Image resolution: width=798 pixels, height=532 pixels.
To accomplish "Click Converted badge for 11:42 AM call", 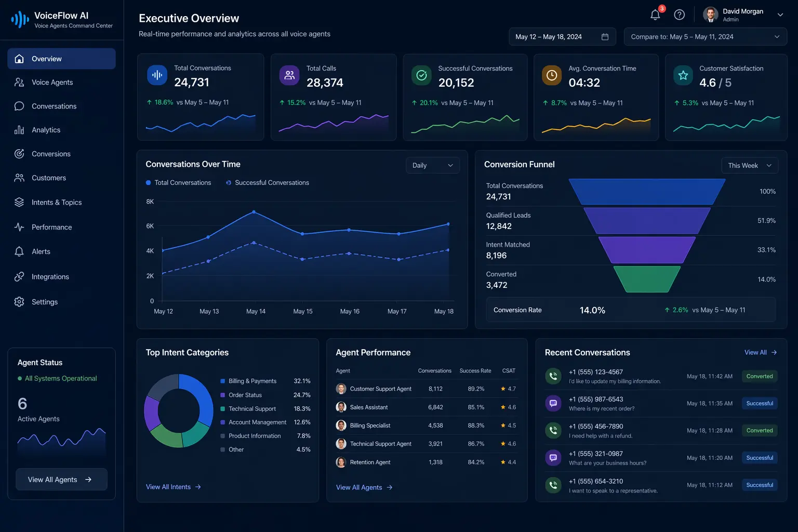I will pos(760,376).
